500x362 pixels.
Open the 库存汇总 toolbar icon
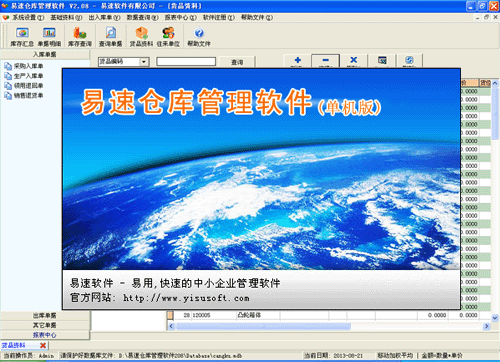point(22,37)
